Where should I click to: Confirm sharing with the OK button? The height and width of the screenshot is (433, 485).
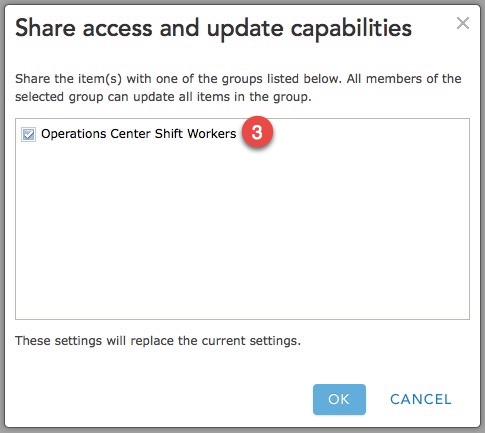tap(339, 399)
